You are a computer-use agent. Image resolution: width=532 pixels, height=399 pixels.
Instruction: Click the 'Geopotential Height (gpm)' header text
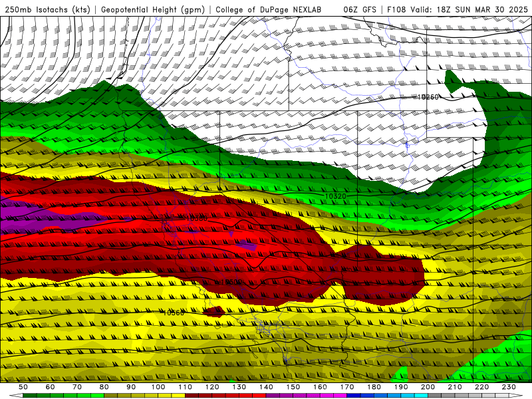[153, 9]
